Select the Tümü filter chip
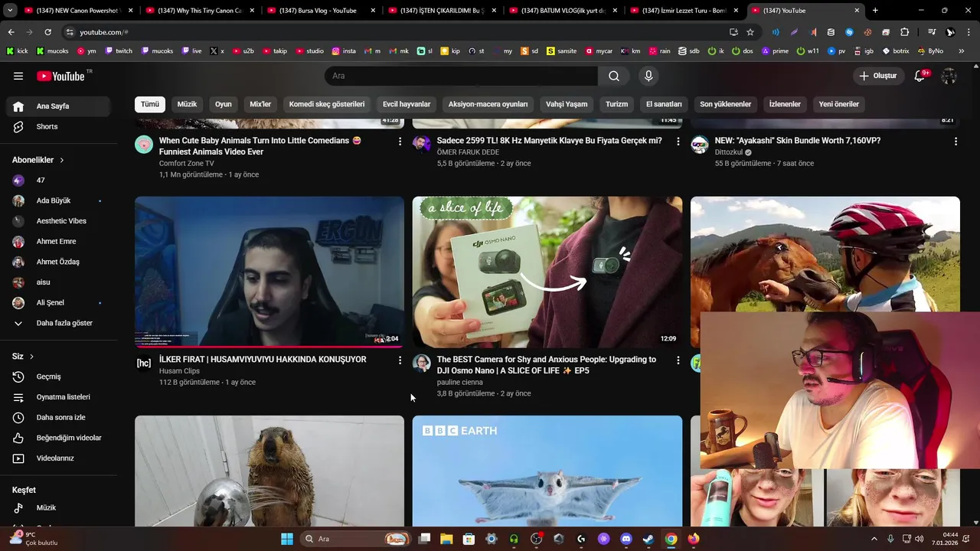Viewport: 980px width, 551px height. pyautogui.click(x=150, y=104)
